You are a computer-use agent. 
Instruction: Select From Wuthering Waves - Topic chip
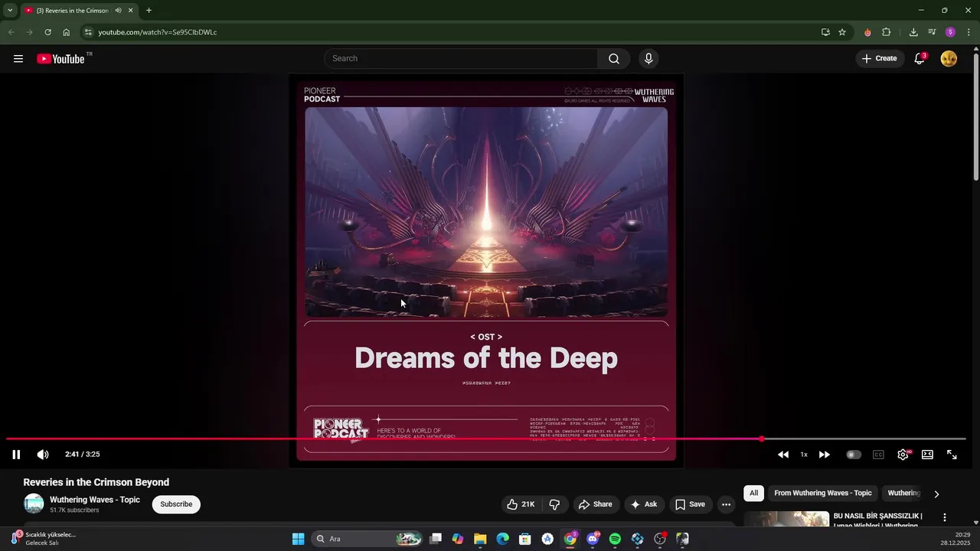coord(823,494)
